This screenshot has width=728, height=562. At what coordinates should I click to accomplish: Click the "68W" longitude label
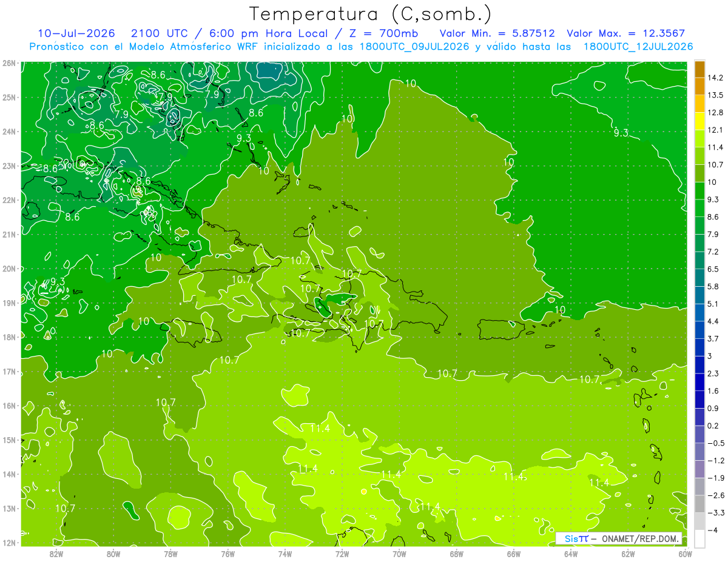coord(456,554)
